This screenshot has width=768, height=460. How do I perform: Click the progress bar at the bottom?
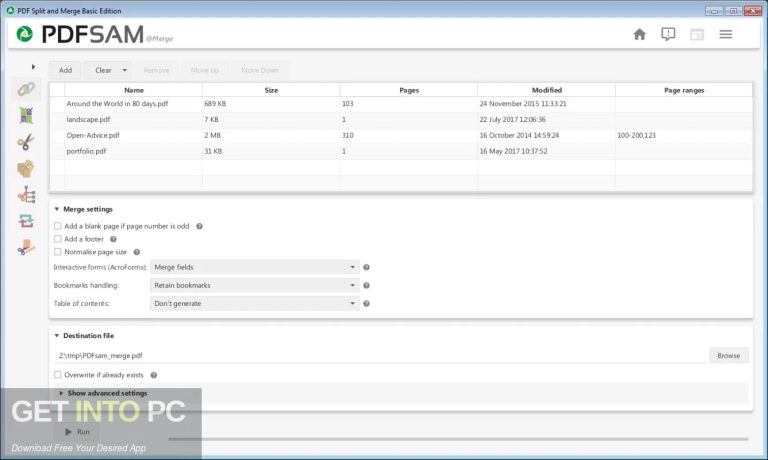[x=458, y=439]
